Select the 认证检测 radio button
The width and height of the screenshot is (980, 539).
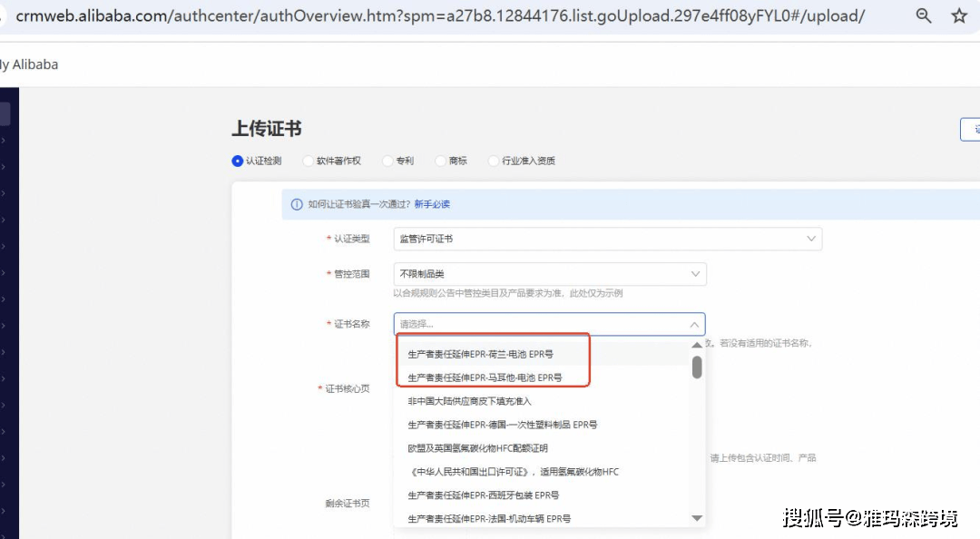click(x=237, y=161)
